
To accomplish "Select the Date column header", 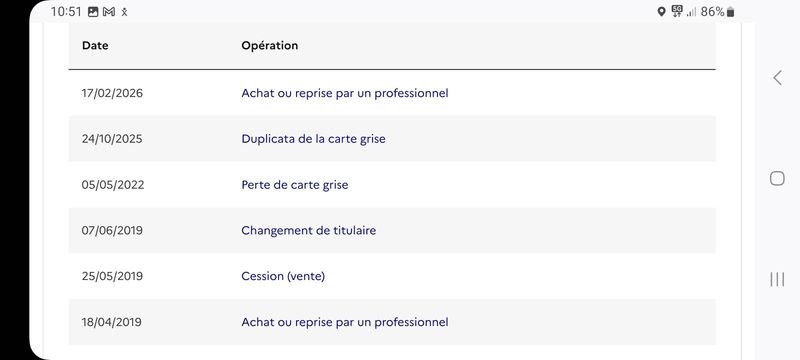I will tap(95, 45).
